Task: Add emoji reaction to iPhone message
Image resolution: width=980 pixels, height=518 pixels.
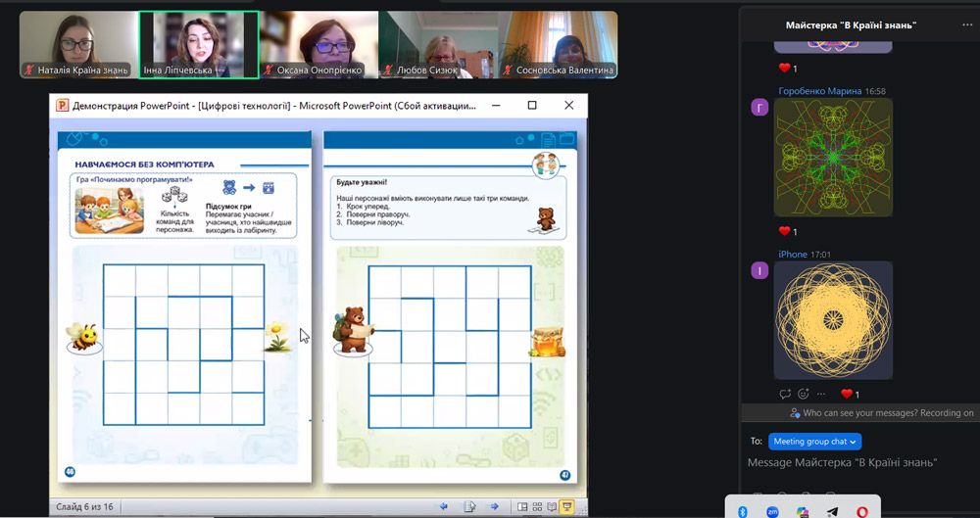Action: click(804, 394)
